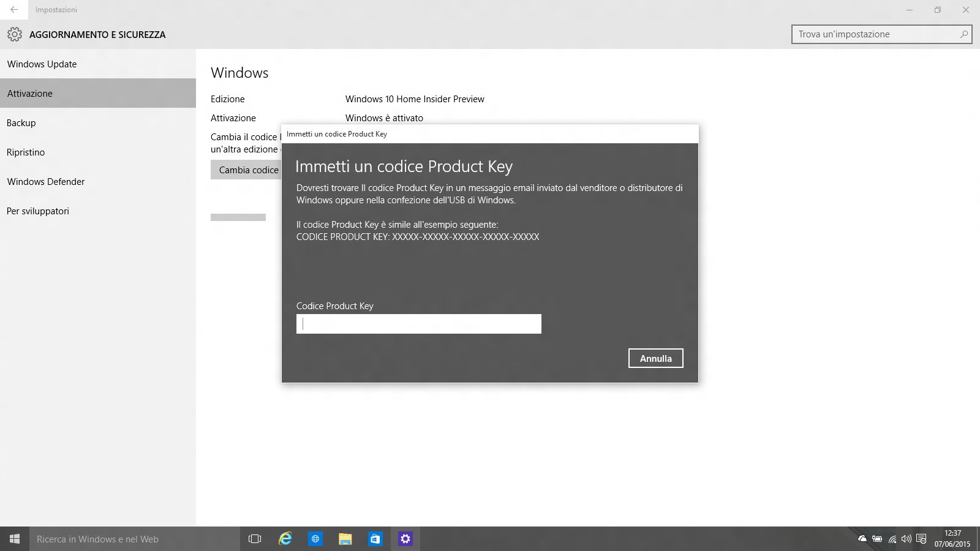The image size is (980, 551).
Task: Click the Annulla button
Action: point(655,358)
